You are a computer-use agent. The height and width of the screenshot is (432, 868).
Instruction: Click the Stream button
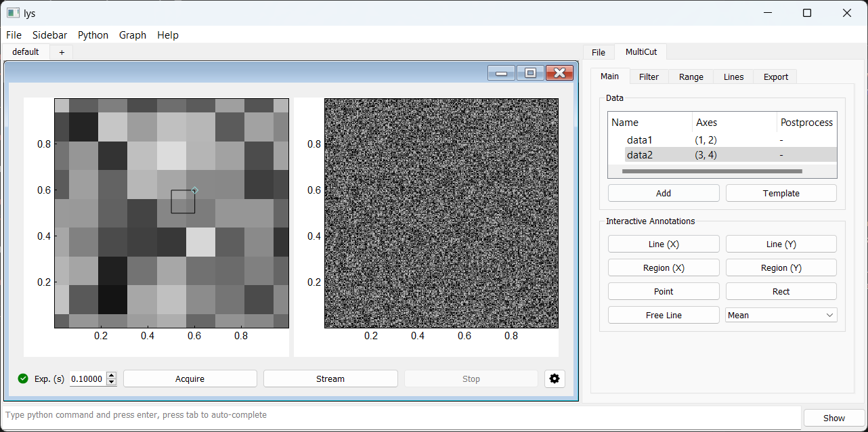330,379
